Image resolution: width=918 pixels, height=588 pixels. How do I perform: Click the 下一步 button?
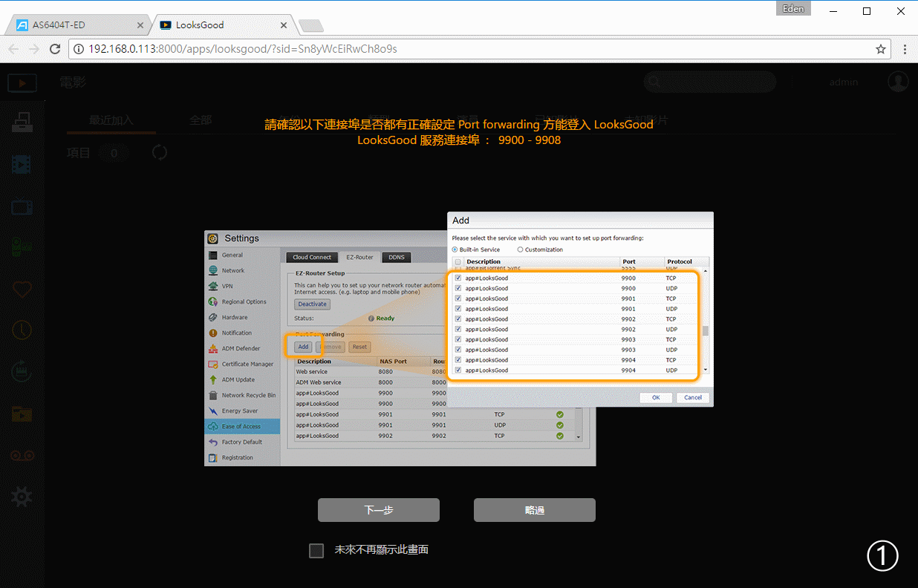(x=379, y=510)
